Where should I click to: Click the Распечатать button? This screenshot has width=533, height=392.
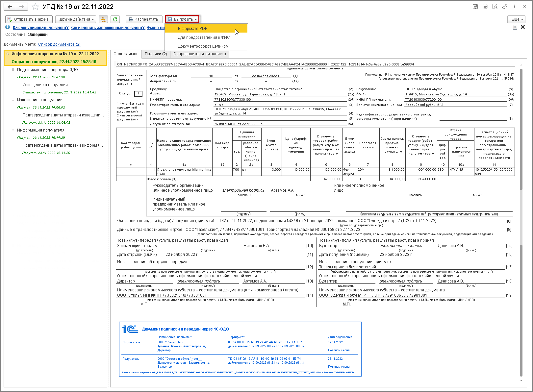(144, 19)
